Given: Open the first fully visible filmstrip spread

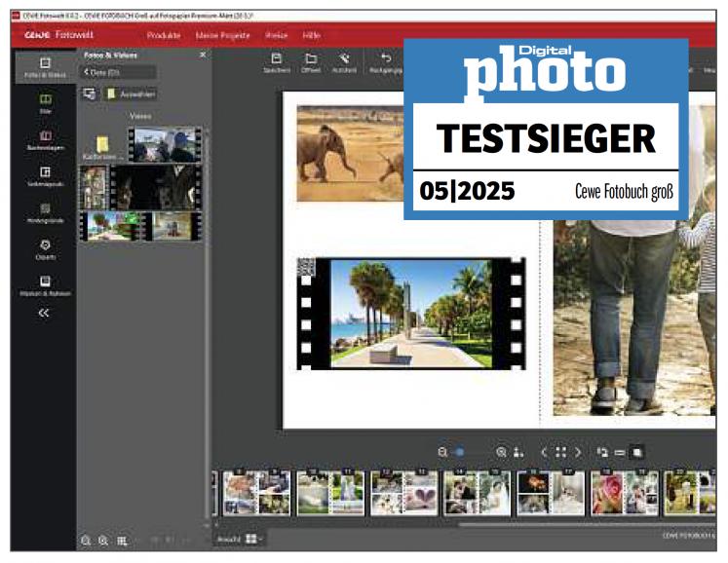Looking at the screenshot, I should 256,493.
